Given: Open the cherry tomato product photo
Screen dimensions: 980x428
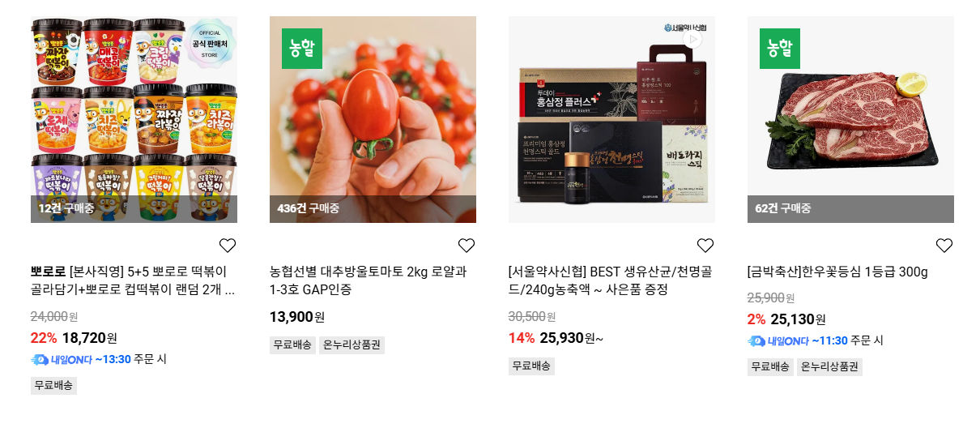Looking at the screenshot, I should pos(373,119).
